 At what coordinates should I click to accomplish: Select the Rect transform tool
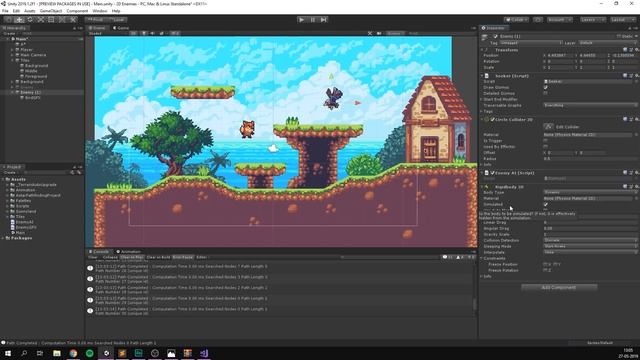(x=51, y=20)
